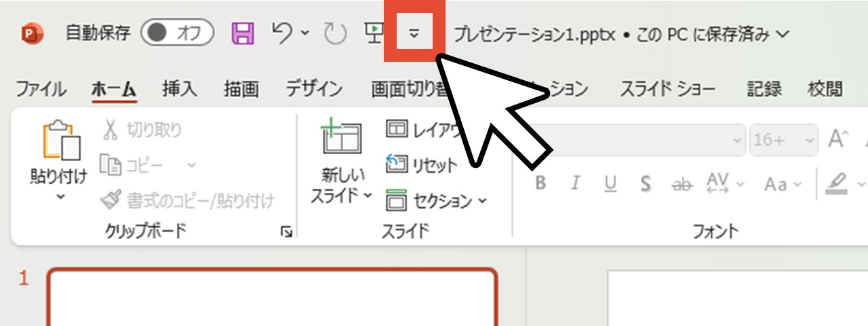This screenshot has width=868, height=326.
Task: Click 切り取り scissors button
Action: pos(142,130)
